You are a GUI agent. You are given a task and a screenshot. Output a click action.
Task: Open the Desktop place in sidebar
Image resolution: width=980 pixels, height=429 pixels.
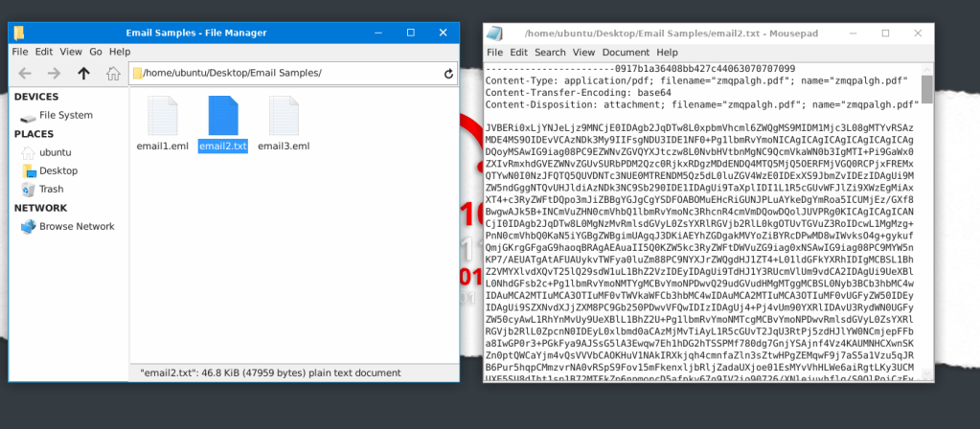click(x=57, y=170)
